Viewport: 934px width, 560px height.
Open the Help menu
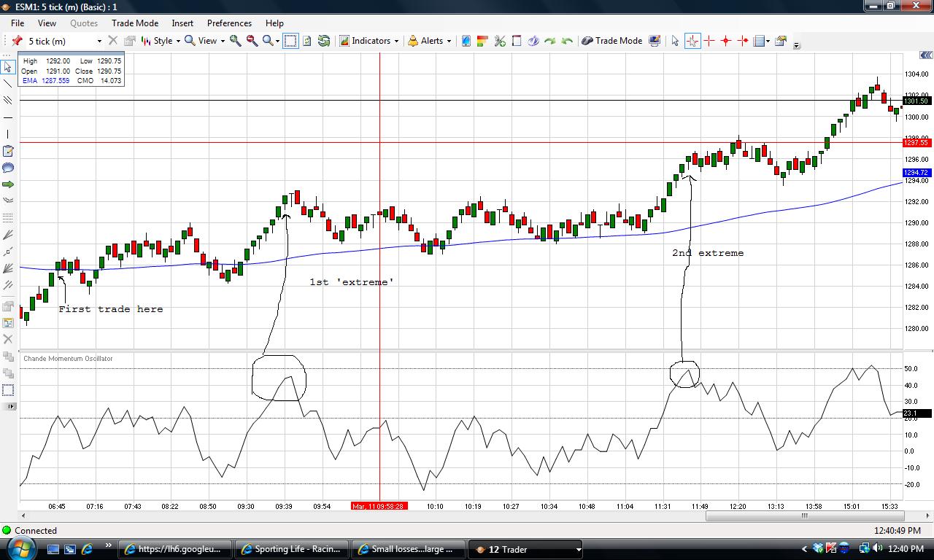pyautogui.click(x=274, y=23)
